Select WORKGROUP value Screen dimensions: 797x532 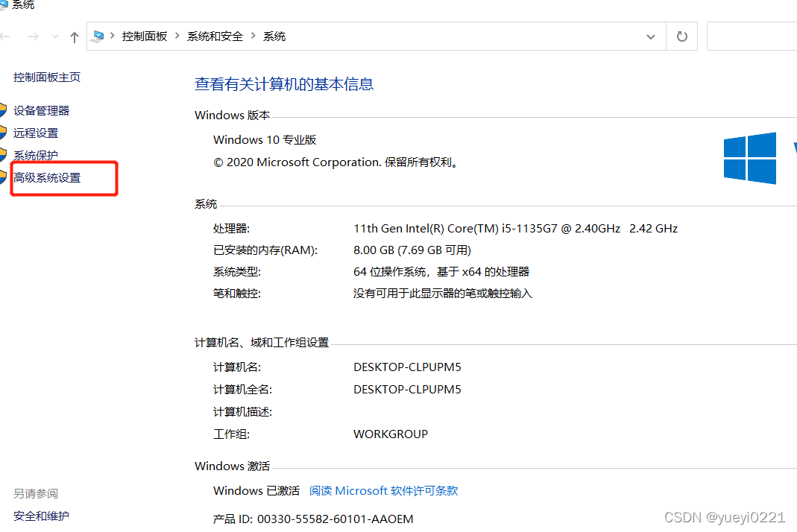pyautogui.click(x=391, y=434)
